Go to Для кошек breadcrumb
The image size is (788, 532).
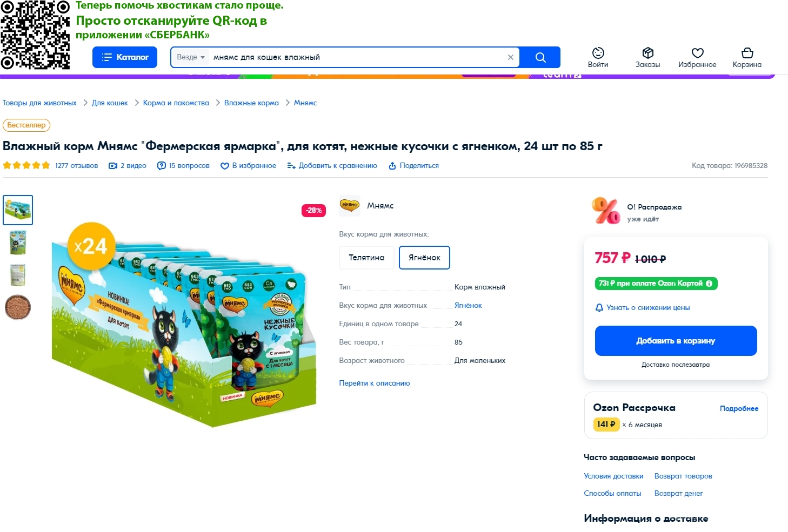coord(110,103)
